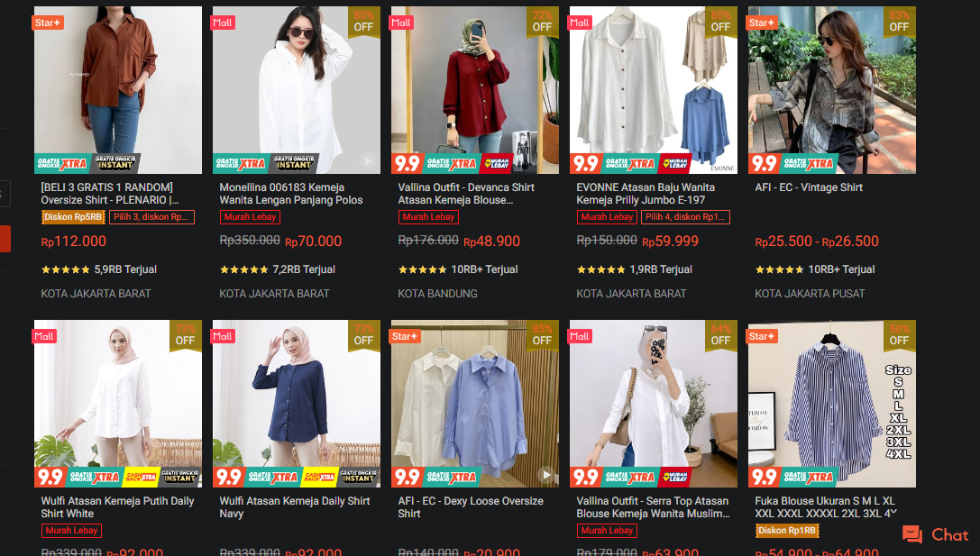The image size is (980, 556).
Task: Click the Rp48.900 discounted price
Action: tap(492, 242)
